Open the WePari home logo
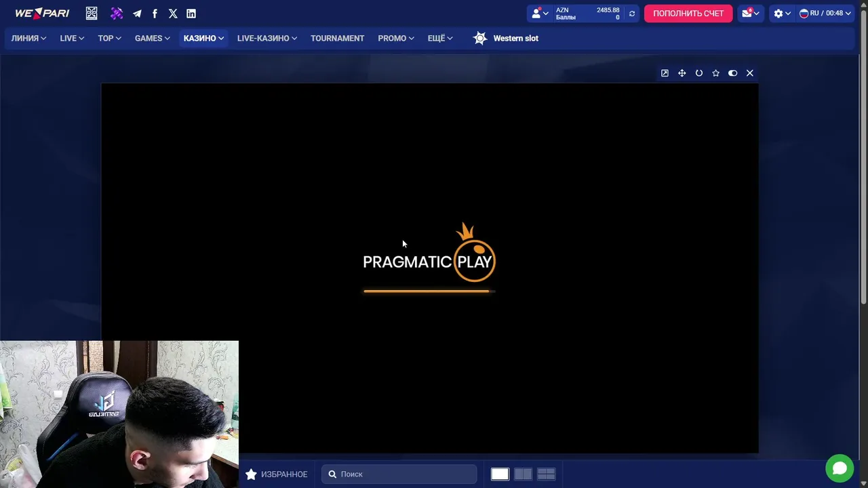This screenshot has height=488, width=868. click(42, 14)
